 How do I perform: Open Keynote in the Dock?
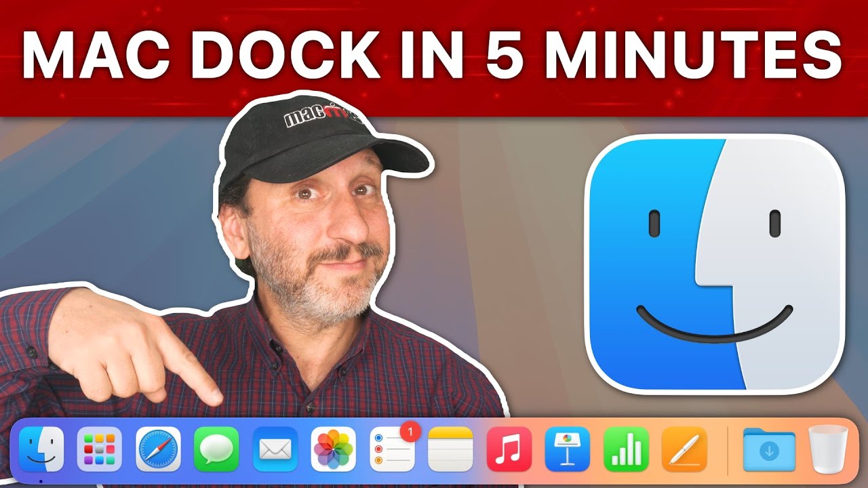pos(568,449)
